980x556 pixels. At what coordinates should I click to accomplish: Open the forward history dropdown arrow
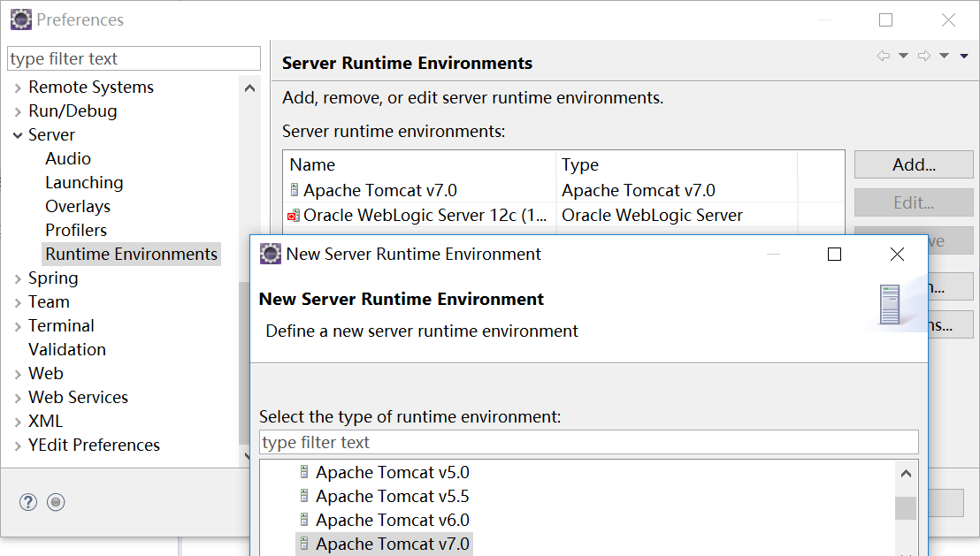(944, 56)
